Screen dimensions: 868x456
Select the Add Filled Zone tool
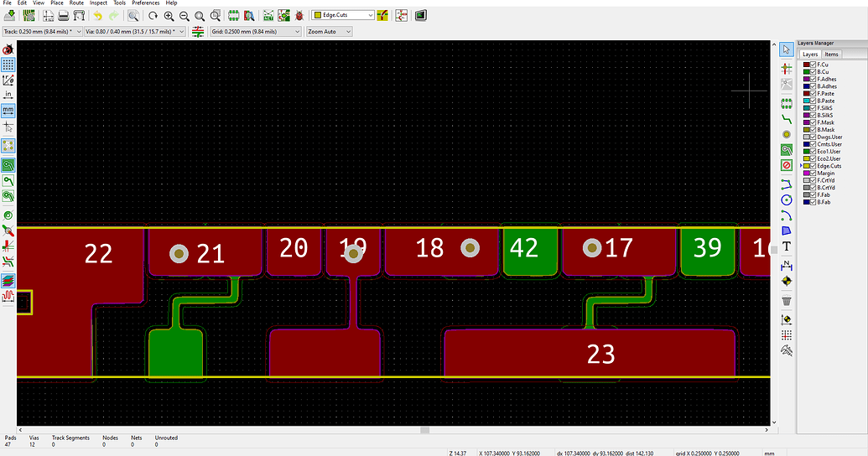tap(786, 150)
